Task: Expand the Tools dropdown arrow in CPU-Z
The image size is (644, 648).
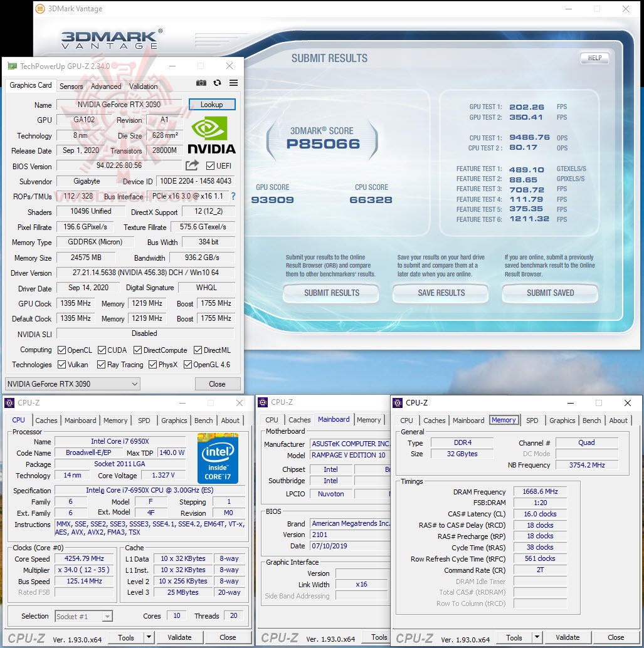Action: click(150, 637)
